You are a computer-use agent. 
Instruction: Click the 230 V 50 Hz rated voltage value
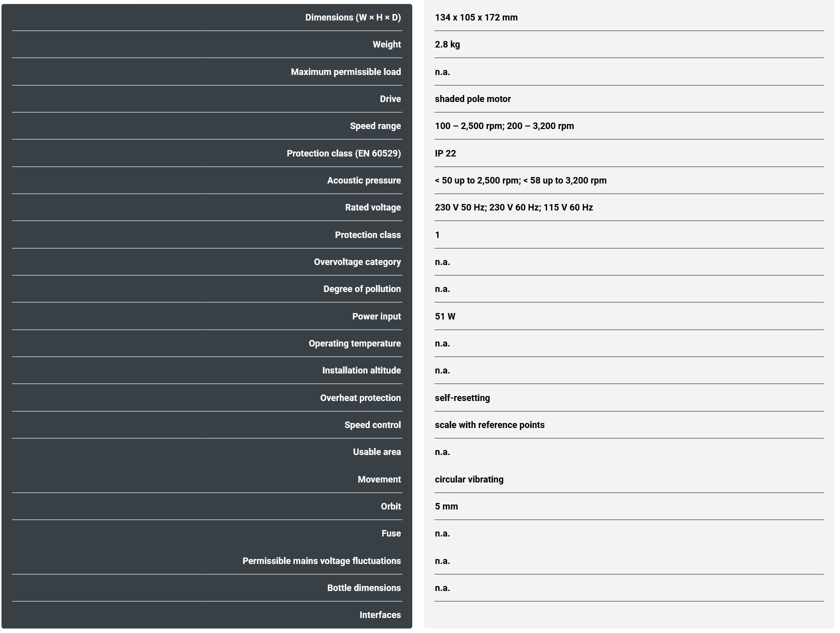[x=460, y=207]
